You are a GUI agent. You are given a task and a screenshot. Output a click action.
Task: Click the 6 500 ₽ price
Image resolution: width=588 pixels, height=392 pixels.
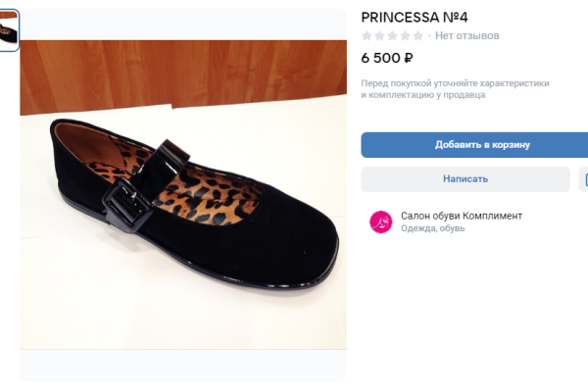[x=387, y=58]
